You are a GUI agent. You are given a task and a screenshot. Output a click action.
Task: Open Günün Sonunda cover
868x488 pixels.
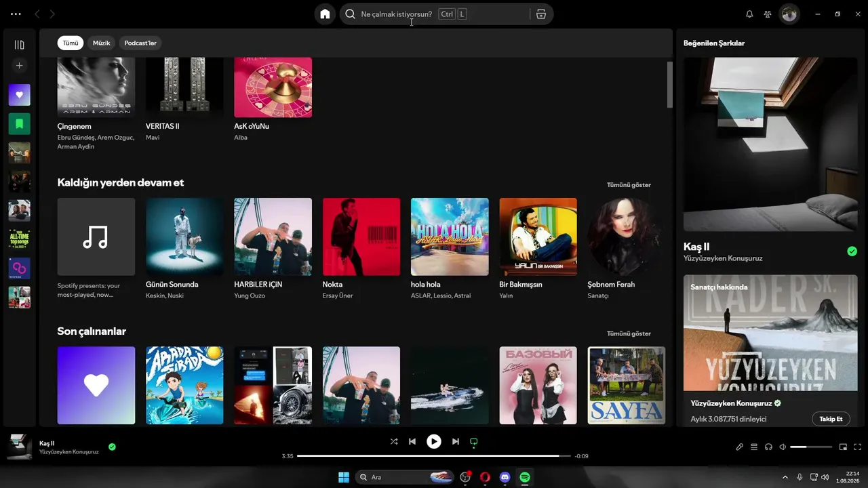pyautogui.click(x=184, y=237)
